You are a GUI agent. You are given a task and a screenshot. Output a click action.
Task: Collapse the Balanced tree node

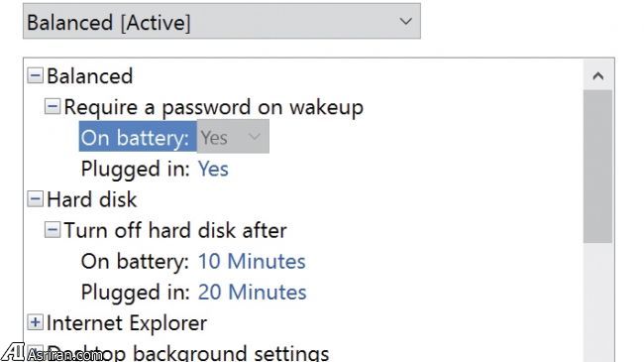click(x=35, y=75)
